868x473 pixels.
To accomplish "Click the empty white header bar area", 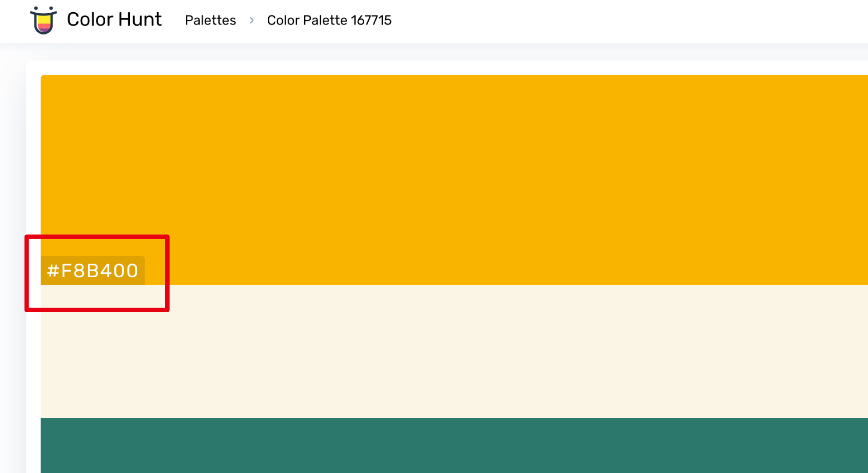I will point(614,20).
